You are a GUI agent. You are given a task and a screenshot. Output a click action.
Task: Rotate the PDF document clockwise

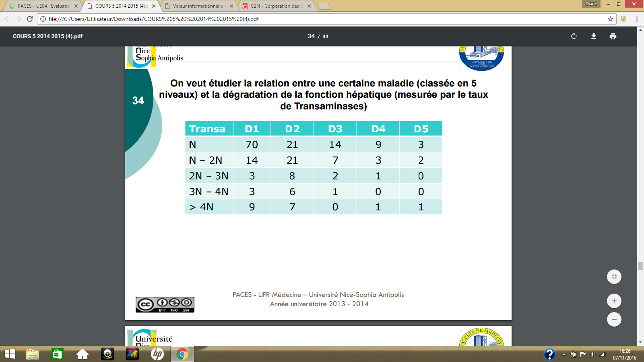click(574, 36)
